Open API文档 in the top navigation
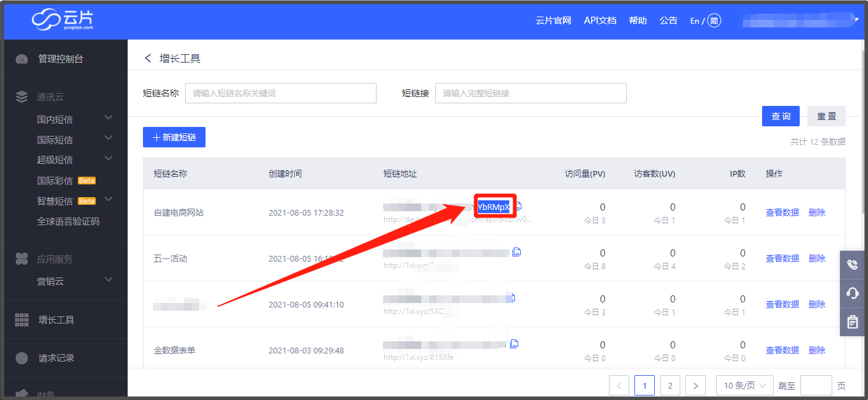Screen dimensions: 868x400 (600, 20)
